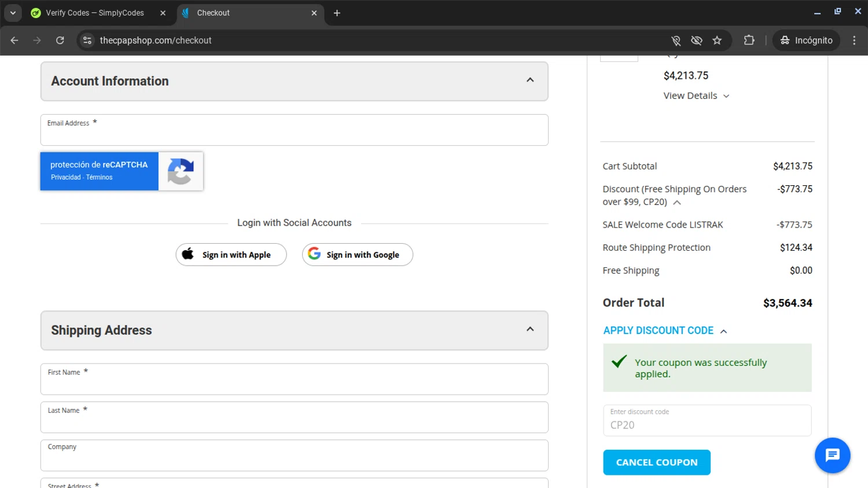The width and height of the screenshot is (868, 488).
Task: Collapse the discount breakdown chevron
Action: pyautogui.click(x=677, y=203)
